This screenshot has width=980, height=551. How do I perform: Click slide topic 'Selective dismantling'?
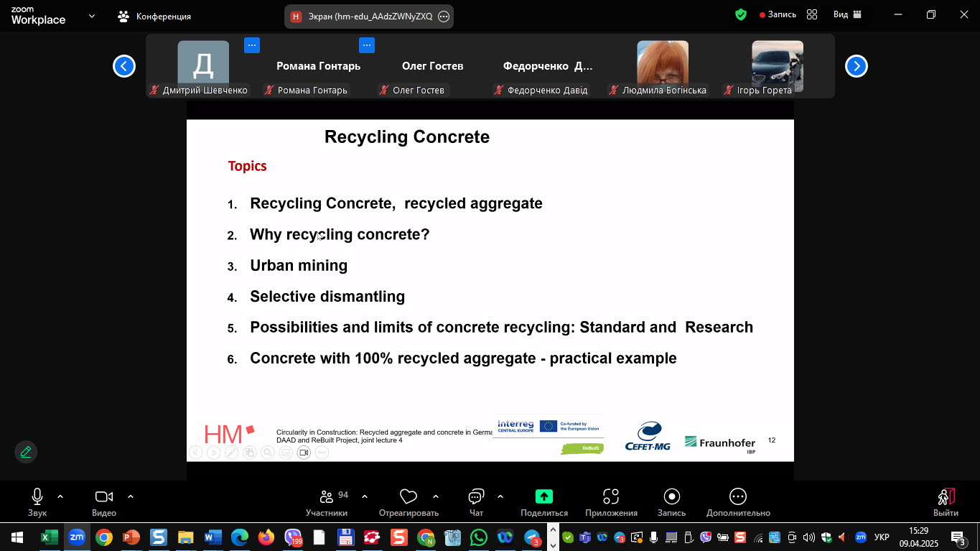click(x=327, y=297)
